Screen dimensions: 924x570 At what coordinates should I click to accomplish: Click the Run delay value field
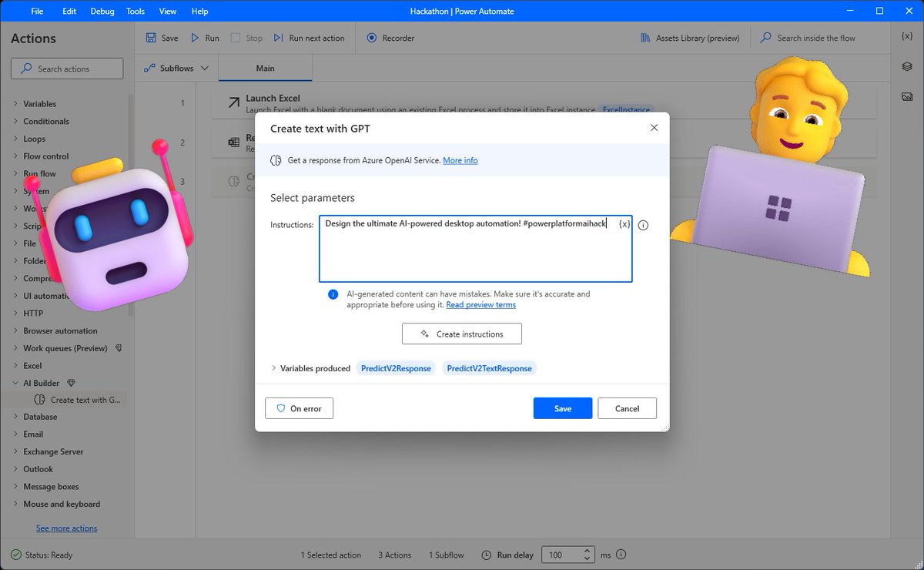pyautogui.click(x=561, y=555)
